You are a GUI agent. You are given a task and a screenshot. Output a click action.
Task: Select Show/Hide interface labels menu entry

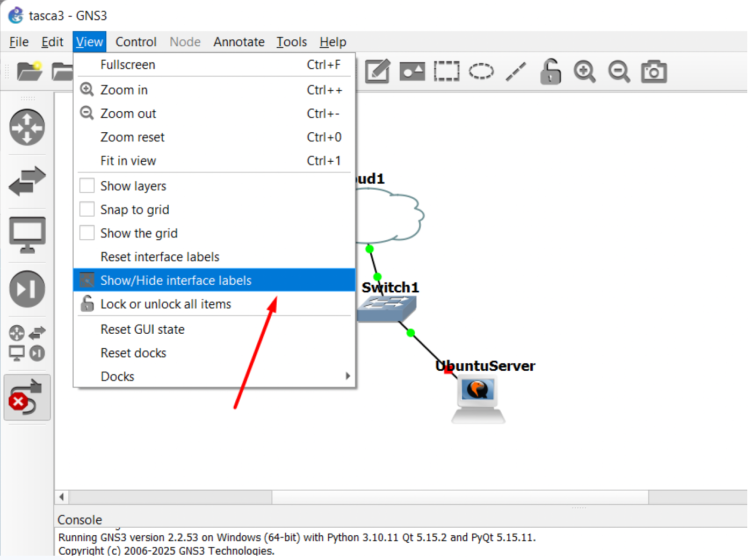pos(176,281)
